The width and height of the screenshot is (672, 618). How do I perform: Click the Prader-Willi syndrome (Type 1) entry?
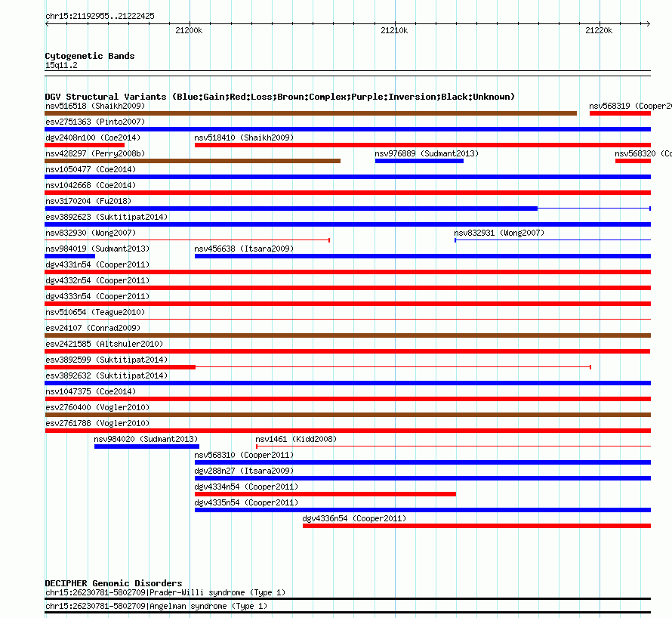[x=165, y=593]
